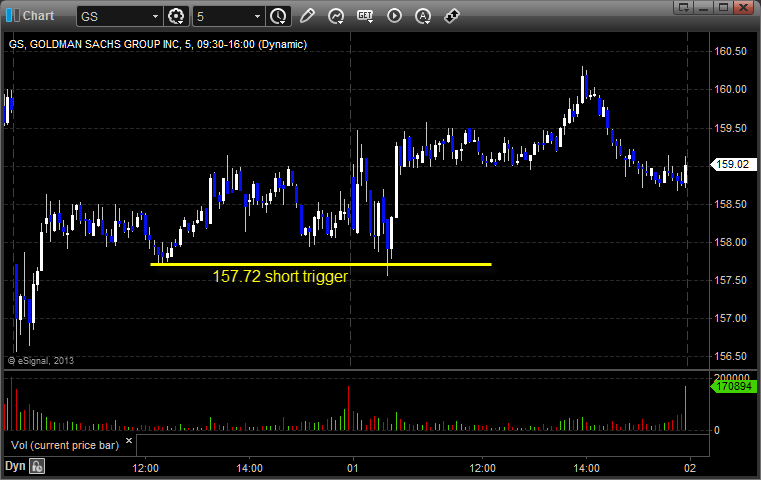Click the 02 date label on time axis
The image size is (761, 480).
point(690,468)
